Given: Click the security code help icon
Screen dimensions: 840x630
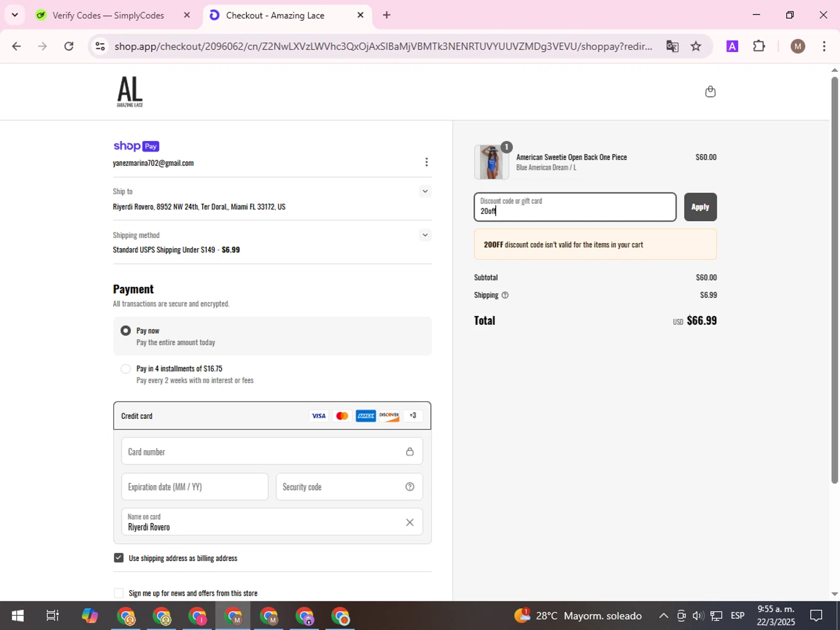Looking at the screenshot, I should click(x=410, y=487).
